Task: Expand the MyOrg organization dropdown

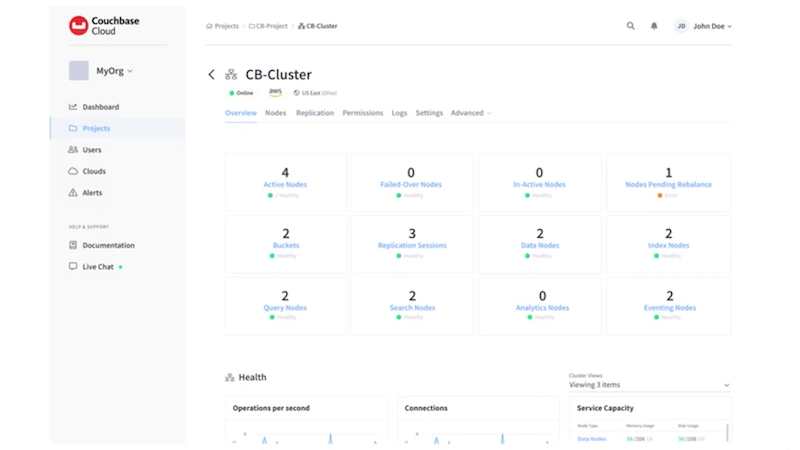Action: [x=130, y=71]
